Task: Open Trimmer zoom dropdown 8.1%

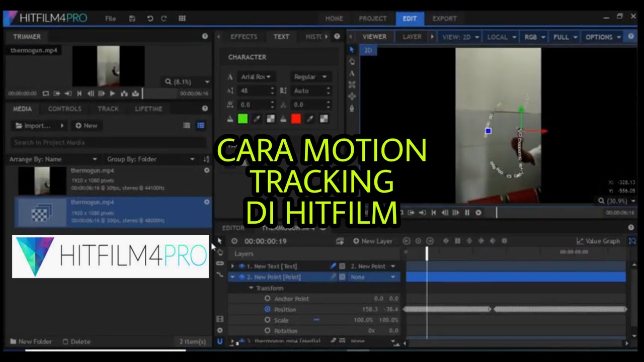Action: (187, 82)
